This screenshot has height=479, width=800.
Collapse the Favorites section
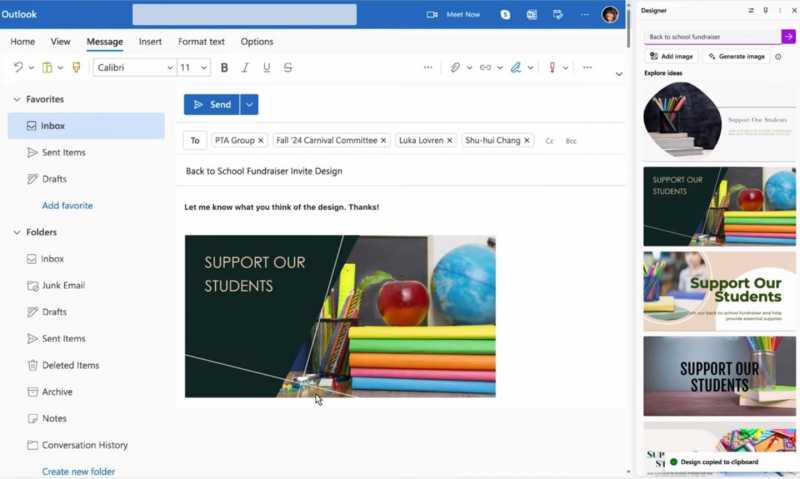click(x=17, y=99)
